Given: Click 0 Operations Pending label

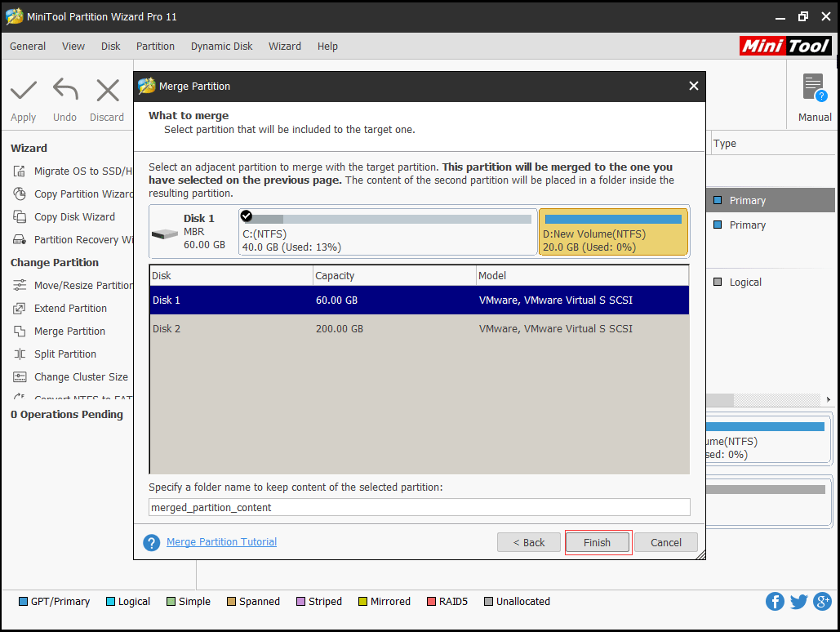Looking at the screenshot, I should [x=67, y=414].
